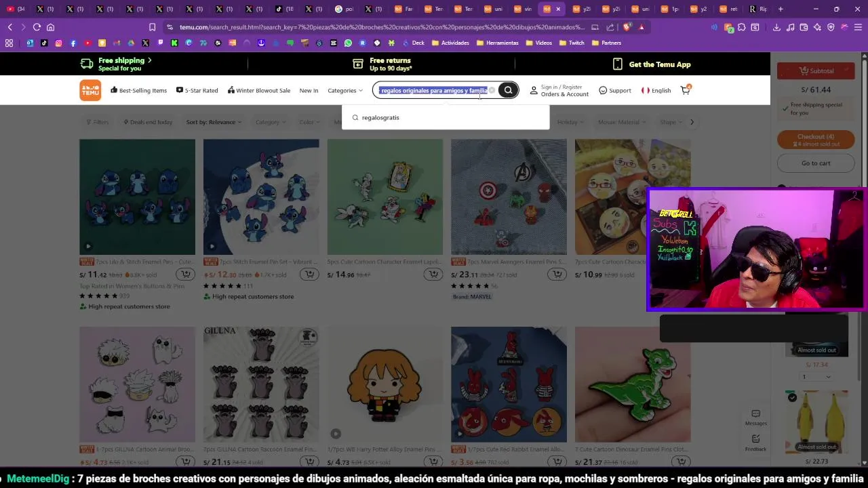Expand the Sort by: Relevance dropdown
This screenshot has height=488, width=868.
pos(214,122)
